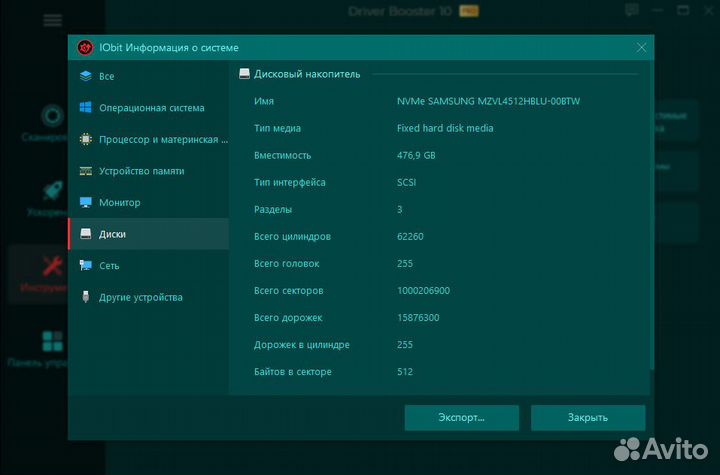
Task: Switch to Монитор section
Action: (x=148, y=203)
